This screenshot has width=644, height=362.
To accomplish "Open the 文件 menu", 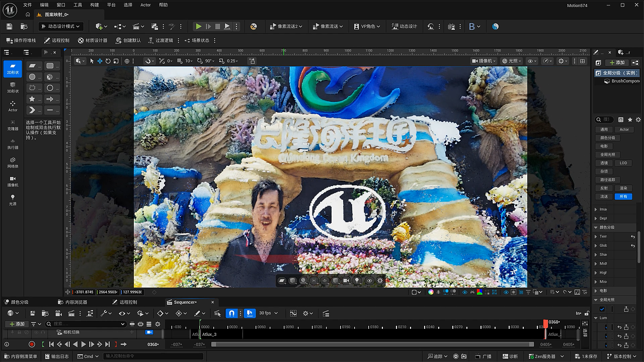I will [x=27, y=5].
